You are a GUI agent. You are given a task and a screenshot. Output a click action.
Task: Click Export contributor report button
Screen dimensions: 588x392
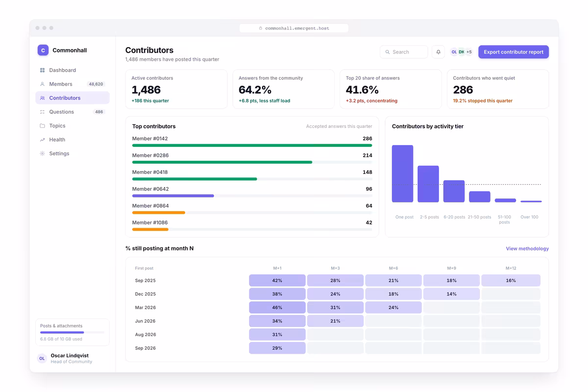point(514,52)
